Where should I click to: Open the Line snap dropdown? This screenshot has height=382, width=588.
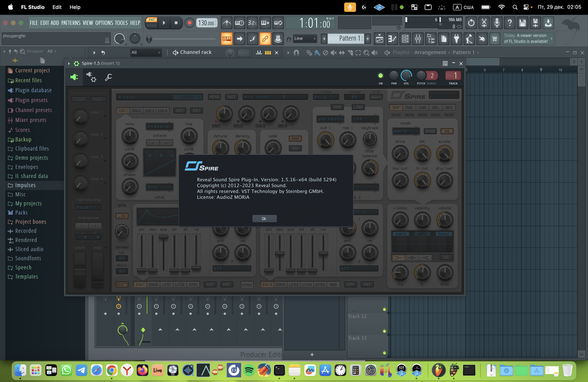click(x=305, y=38)
